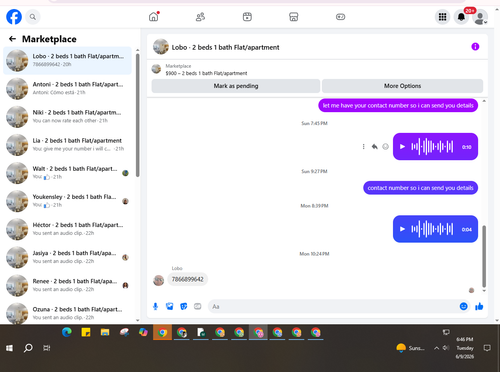Viewport: 500px width, 372px height.
Task: Click the reply arrow beside 0:10 audio
Action: [x=375, y=147]
